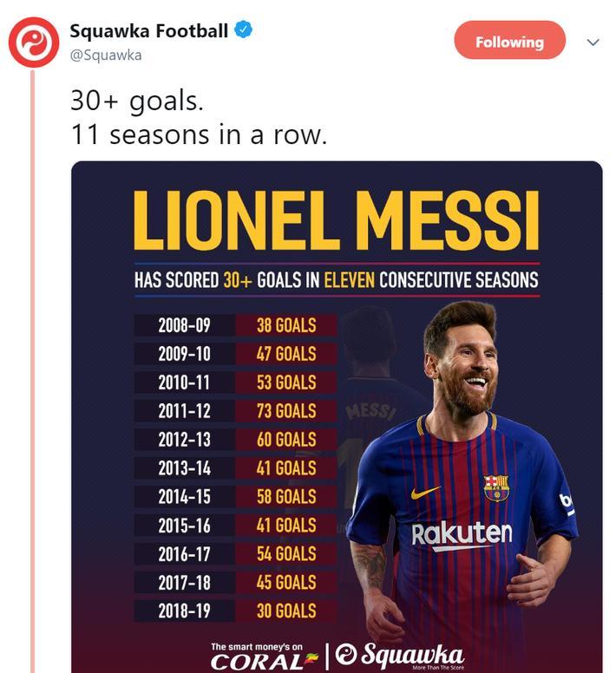Toggle the Following button
This screenshot has height=673, width=616.
[509, 41]
